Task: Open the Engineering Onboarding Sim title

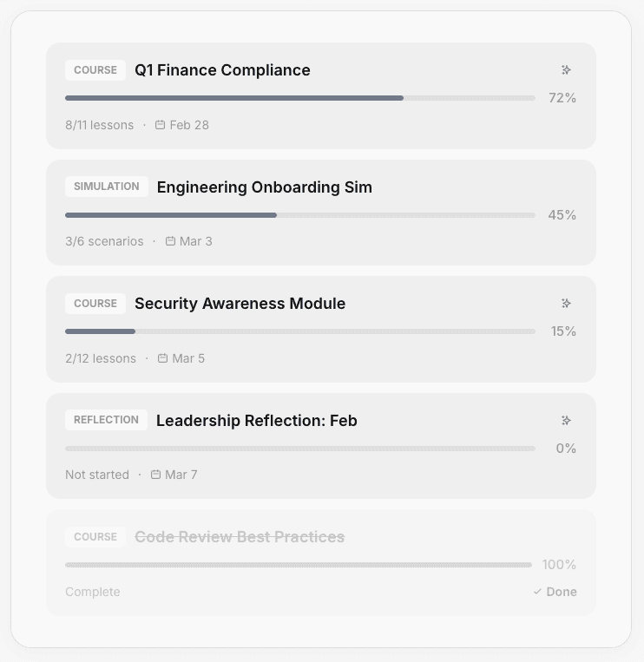Action: (x=264, y=187)
